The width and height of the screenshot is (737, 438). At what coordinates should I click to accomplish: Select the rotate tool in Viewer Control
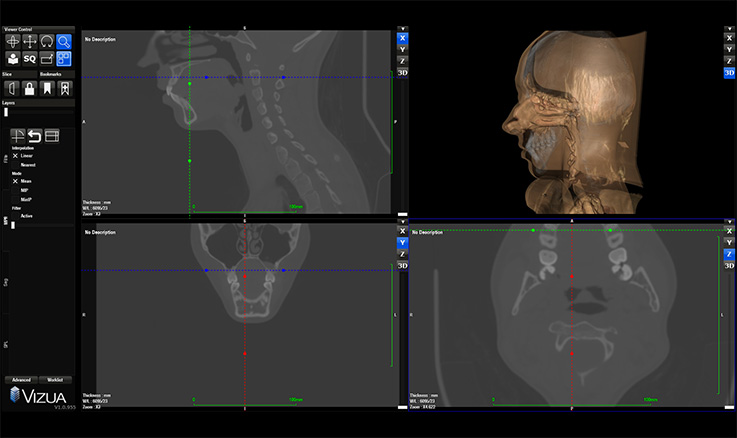(x=47, y=41)
